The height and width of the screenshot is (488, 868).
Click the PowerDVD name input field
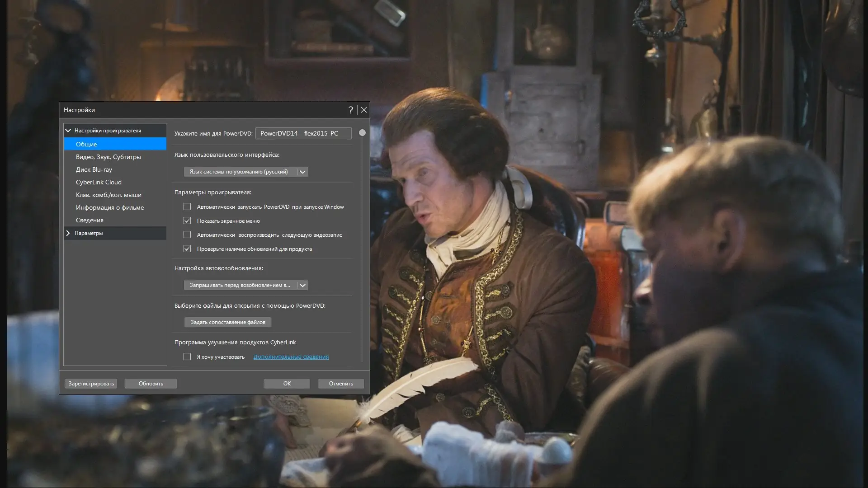pos(303,133)
